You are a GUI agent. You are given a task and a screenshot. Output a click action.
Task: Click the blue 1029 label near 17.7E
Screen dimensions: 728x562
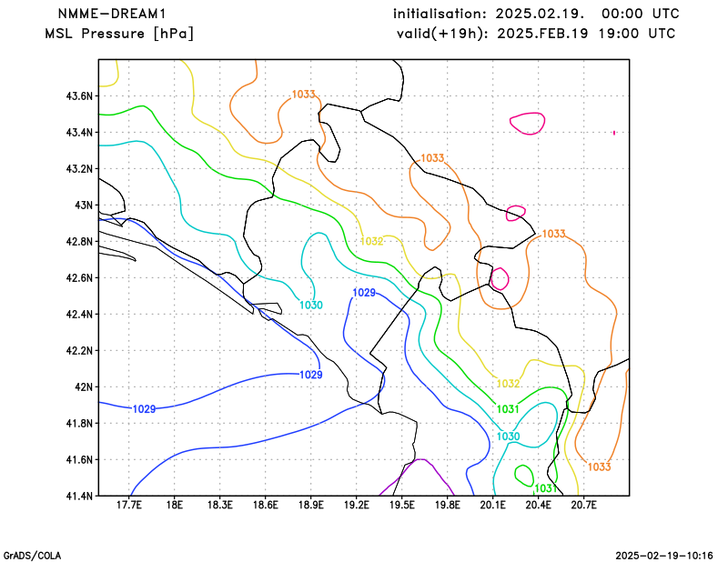[145, 409]
